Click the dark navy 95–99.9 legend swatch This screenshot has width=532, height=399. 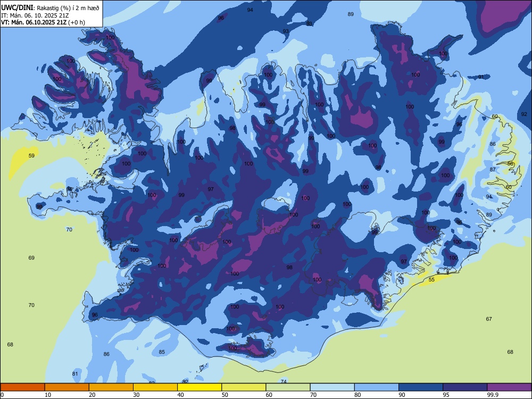tap(465, 387)
